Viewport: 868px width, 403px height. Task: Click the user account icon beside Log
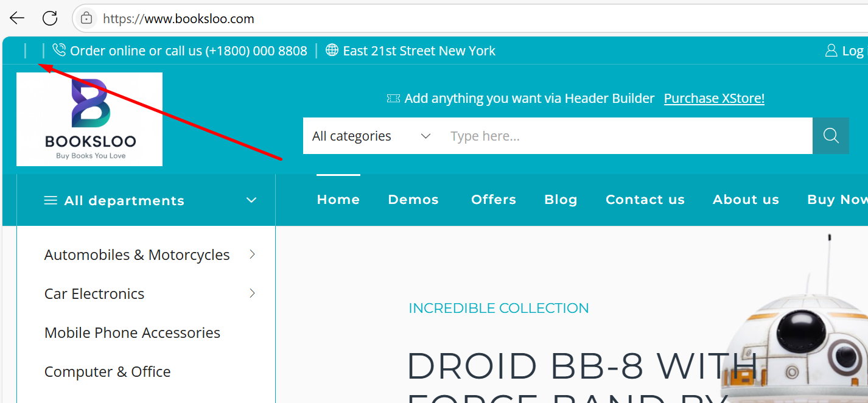point(831,51)
